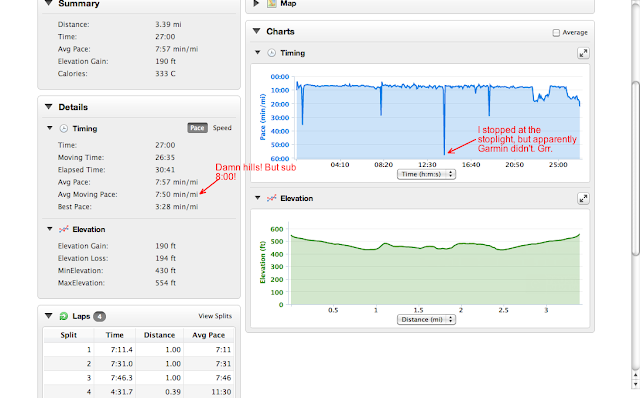Open the Time (h:m:s) axis dropdown

[x=427, y=174]
